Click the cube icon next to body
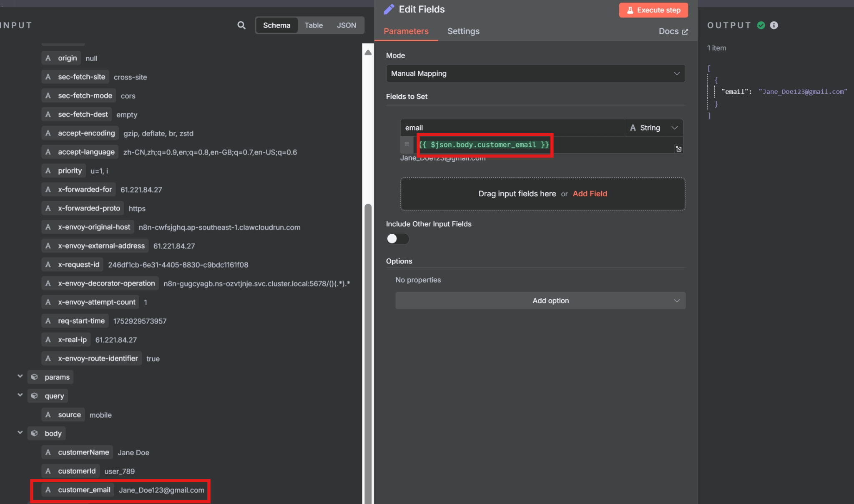Screen dimensions: 854x504 coord(35,434)
